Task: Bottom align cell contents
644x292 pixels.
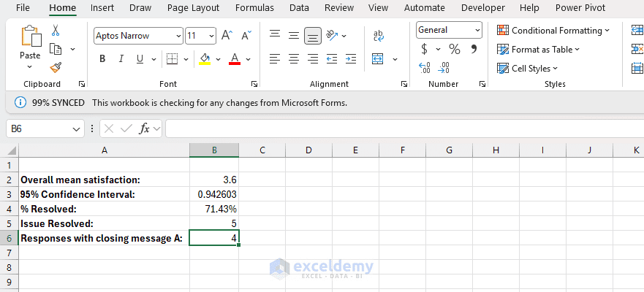Action: pos(313,36)
